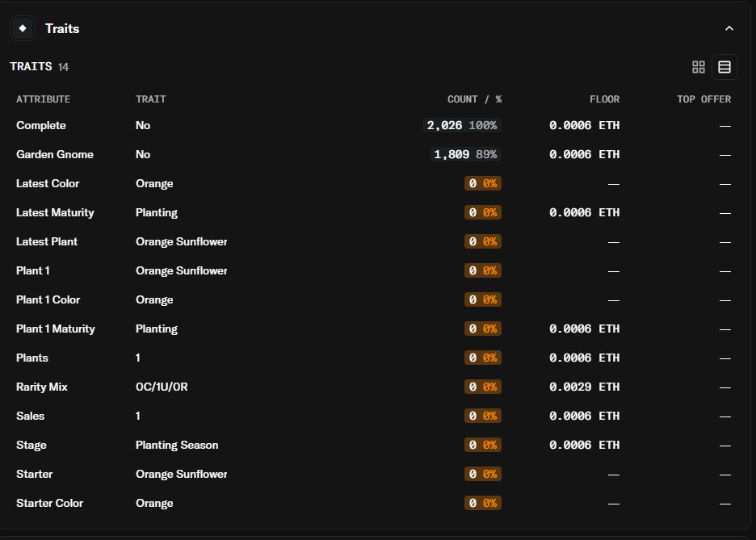Click the Plant 1 attribute label
756x540 pixels.
(x=33, y=270)
